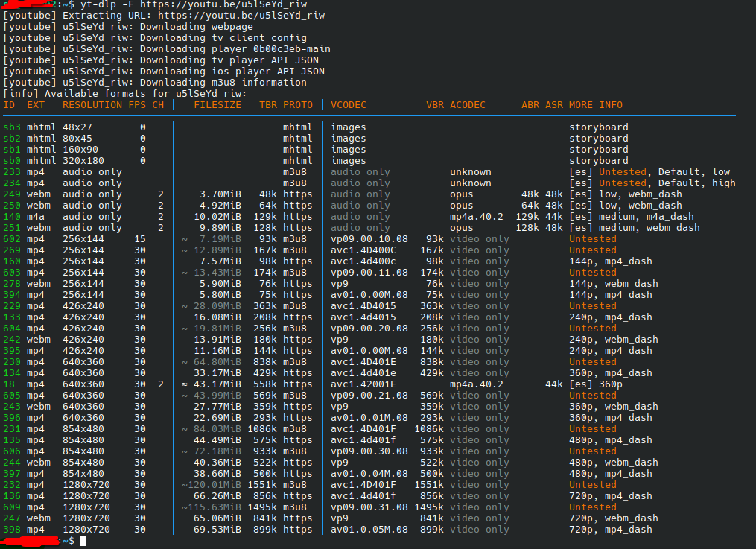Click the MORE INFO column header

click(596, 105)
